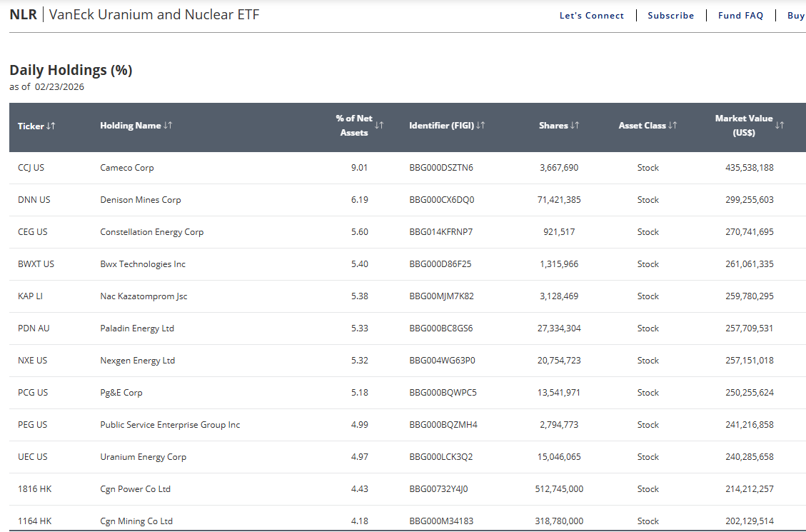Select the Cgn Mining Co Ltd holding name
This screenshot has height=532, width=806.
point(136,521)
